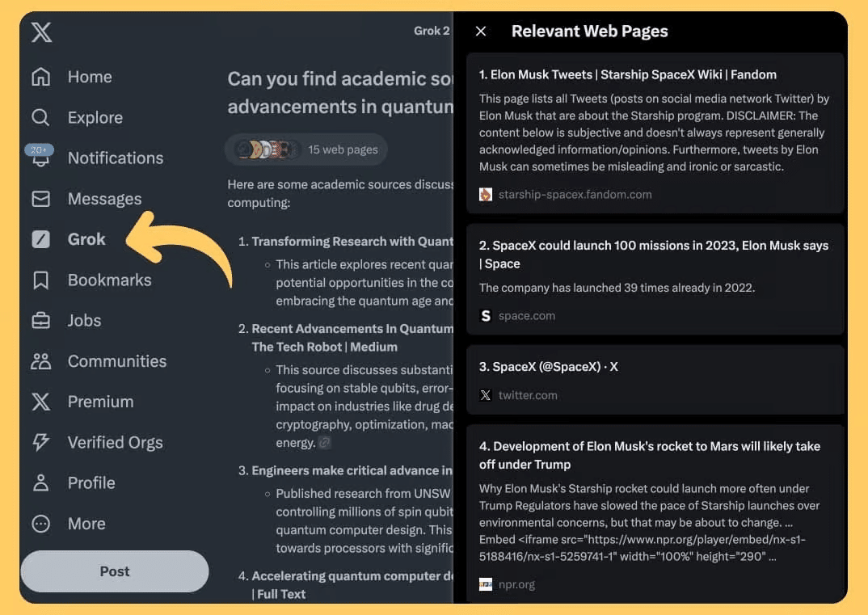
Task: Click the '| Full Text' label
Action: pos(279,595)
